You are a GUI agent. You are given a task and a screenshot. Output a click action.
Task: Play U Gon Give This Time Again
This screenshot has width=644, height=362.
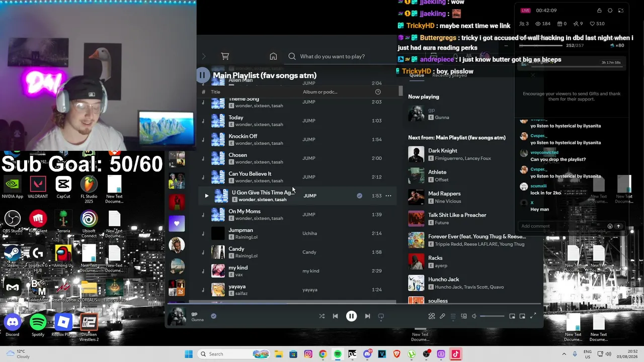(206, 196)
